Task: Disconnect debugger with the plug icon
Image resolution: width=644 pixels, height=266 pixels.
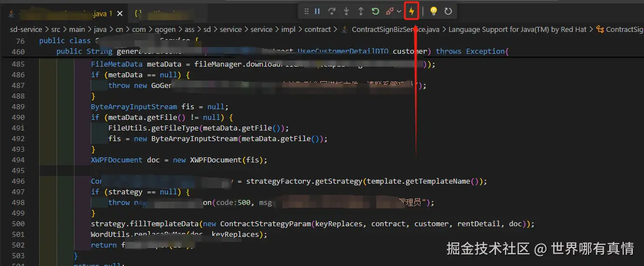Action: [390, 12]
